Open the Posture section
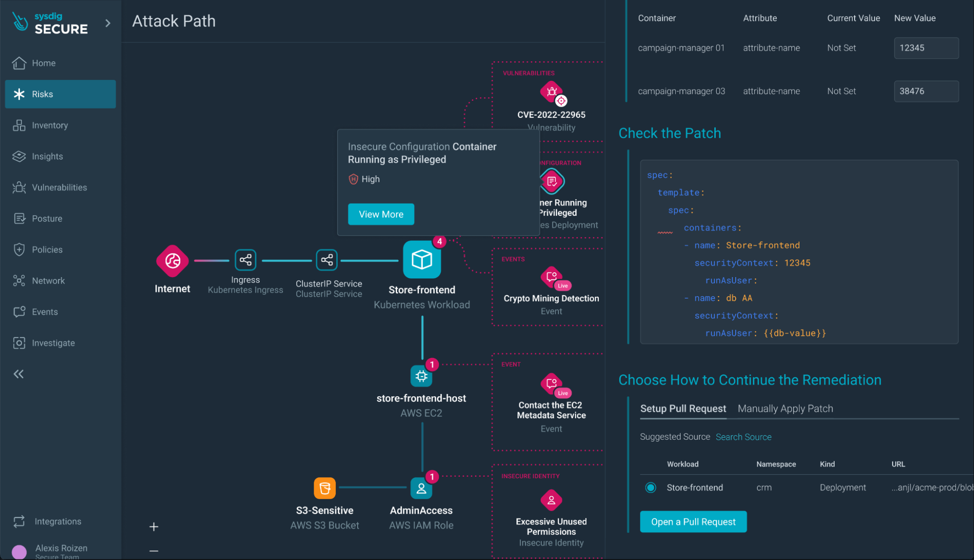 click(x=47, y=218)
